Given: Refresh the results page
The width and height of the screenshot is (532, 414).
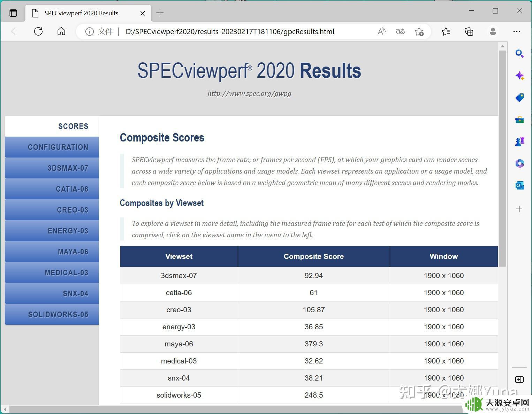Looking at the screenshot, I should click(x=38, y=31).
